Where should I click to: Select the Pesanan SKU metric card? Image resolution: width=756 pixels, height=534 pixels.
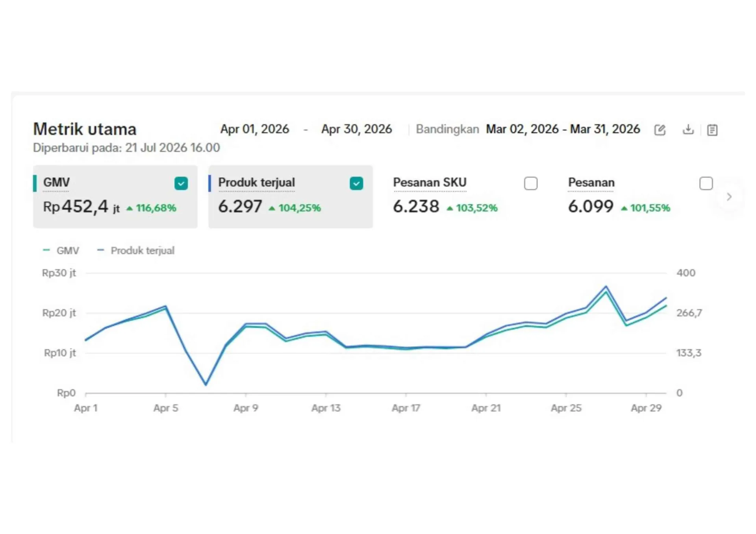pos(465,197)
